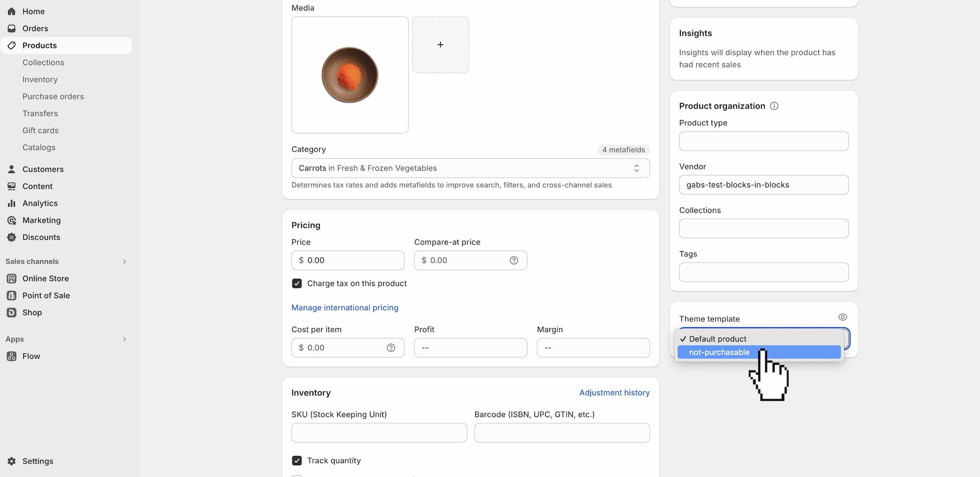Click the Home icon in sidebar

11,11
